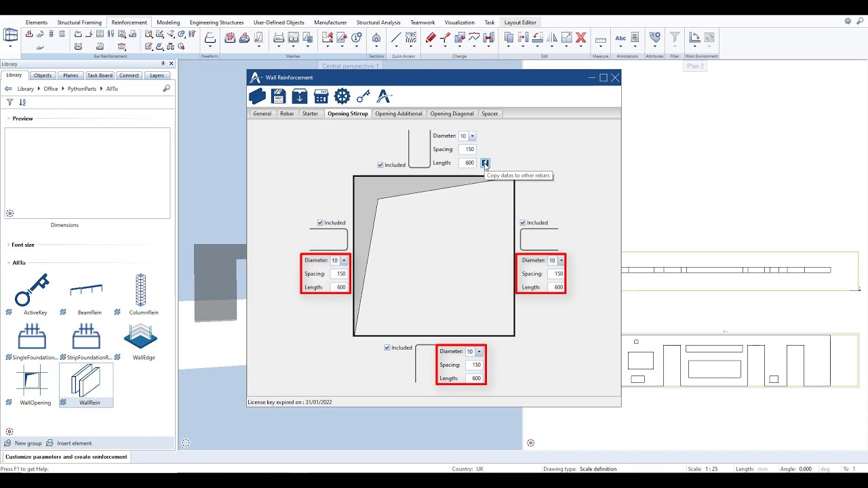Click the copy documents tool in Edit group
This screenshot has height=488, width=868.
[509, 38]
